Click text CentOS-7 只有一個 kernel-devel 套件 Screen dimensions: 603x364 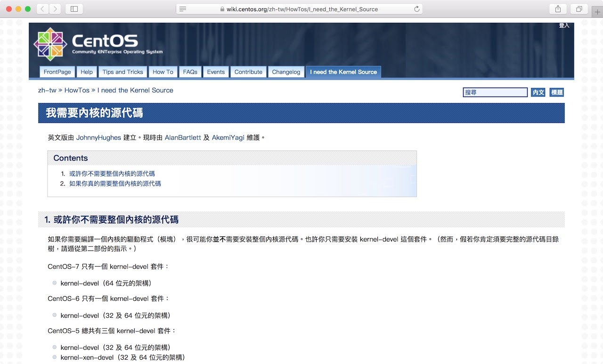click(108, 267)
